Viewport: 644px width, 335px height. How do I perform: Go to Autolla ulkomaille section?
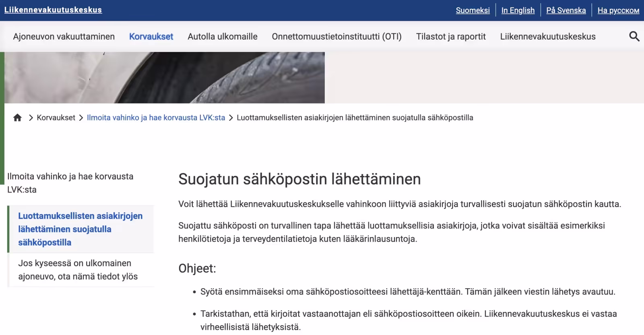[x=222, y=36]
